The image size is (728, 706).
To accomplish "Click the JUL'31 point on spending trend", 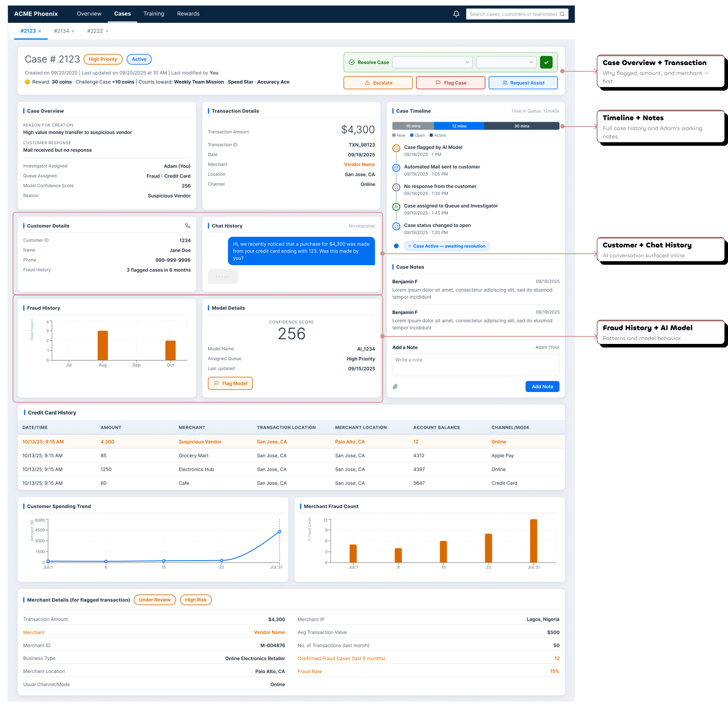I will [x=280, y=531].
